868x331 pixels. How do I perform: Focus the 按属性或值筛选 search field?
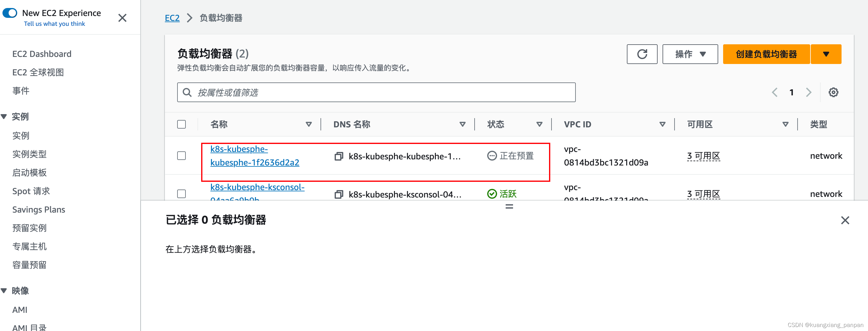[x=376, y=92]
